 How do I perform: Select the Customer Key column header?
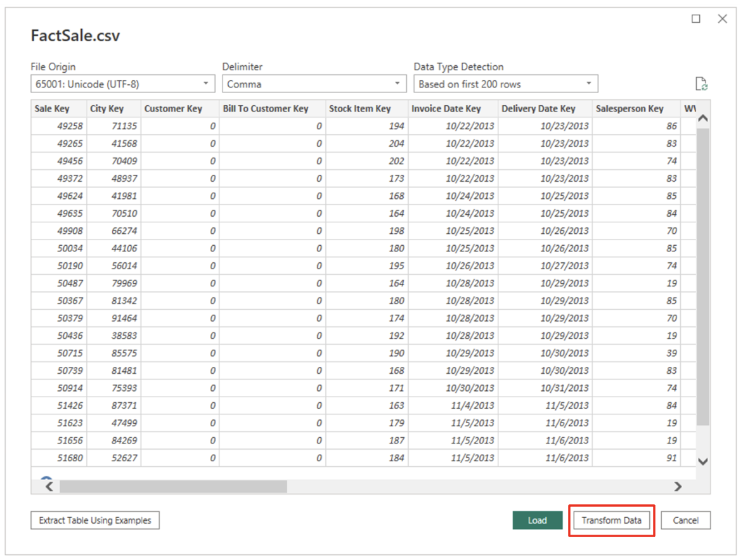[x=180, y=108]
